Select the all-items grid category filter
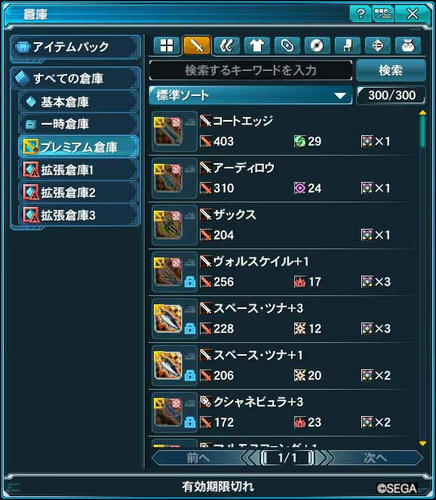The height and width of the screenshot is (500, 436). 166,45
